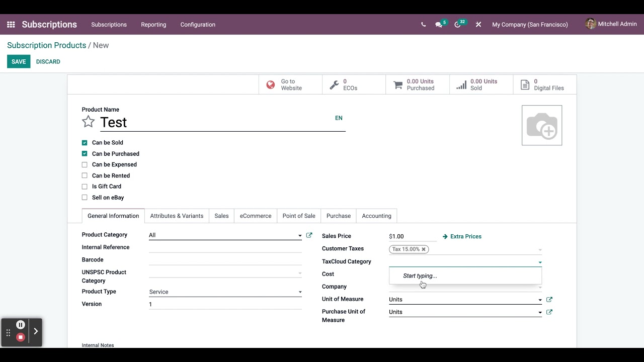Switch to Sales tab
The height and width of the screenshot is (362, 644).
221,216
